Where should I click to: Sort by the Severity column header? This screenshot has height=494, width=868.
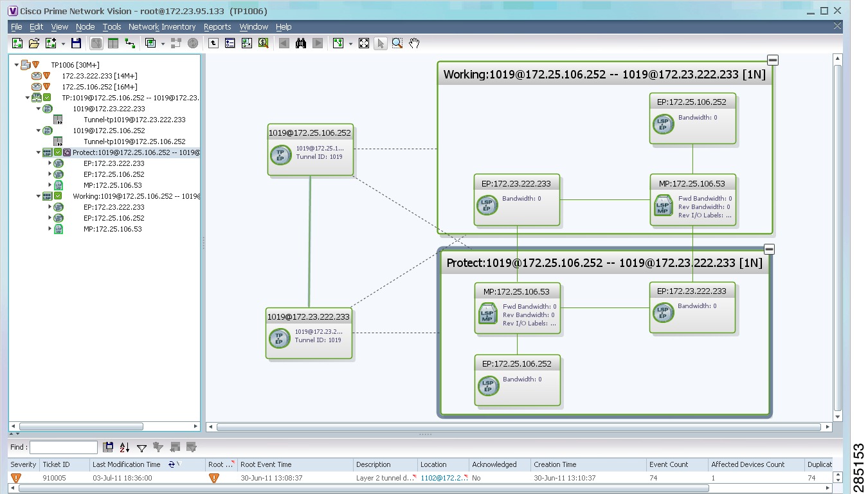(x=24, y=464)
